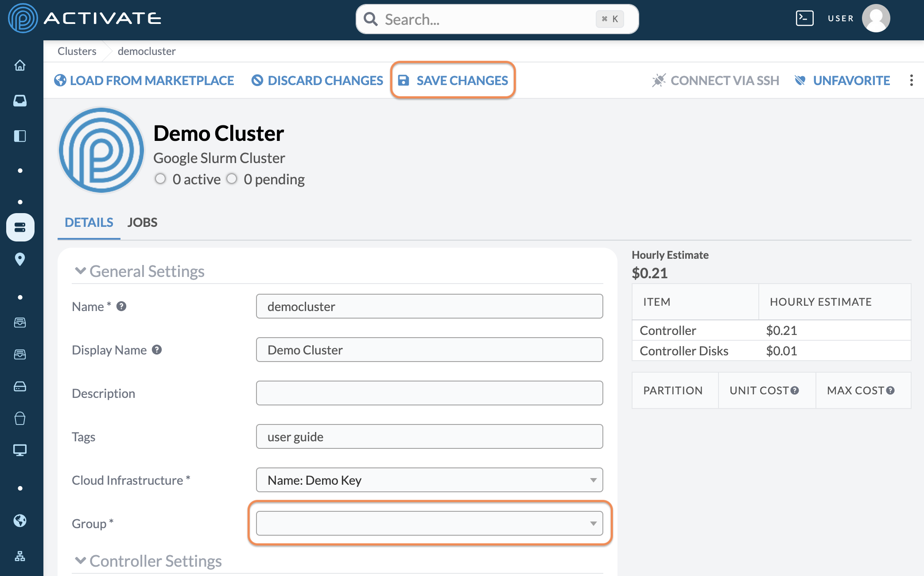Click Unfavorite
924x576 pixels.
[x=842, y=80]
